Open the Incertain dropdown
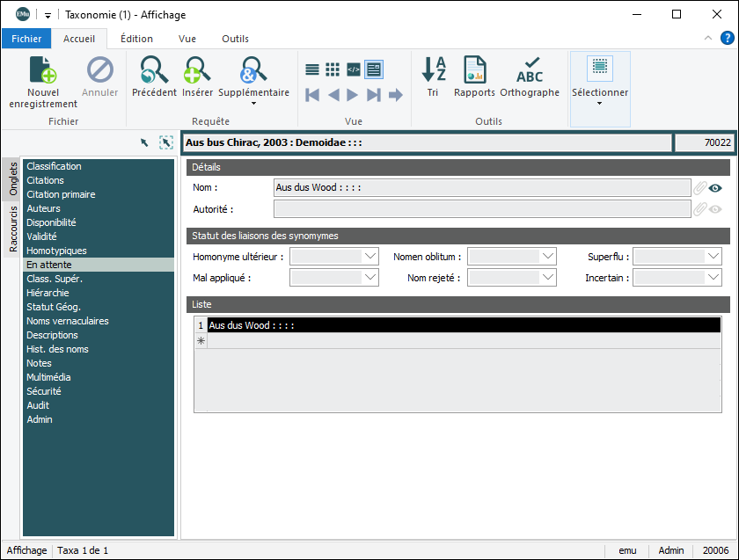739x560 pixels. pyautogui.click(x=713, y=278)
